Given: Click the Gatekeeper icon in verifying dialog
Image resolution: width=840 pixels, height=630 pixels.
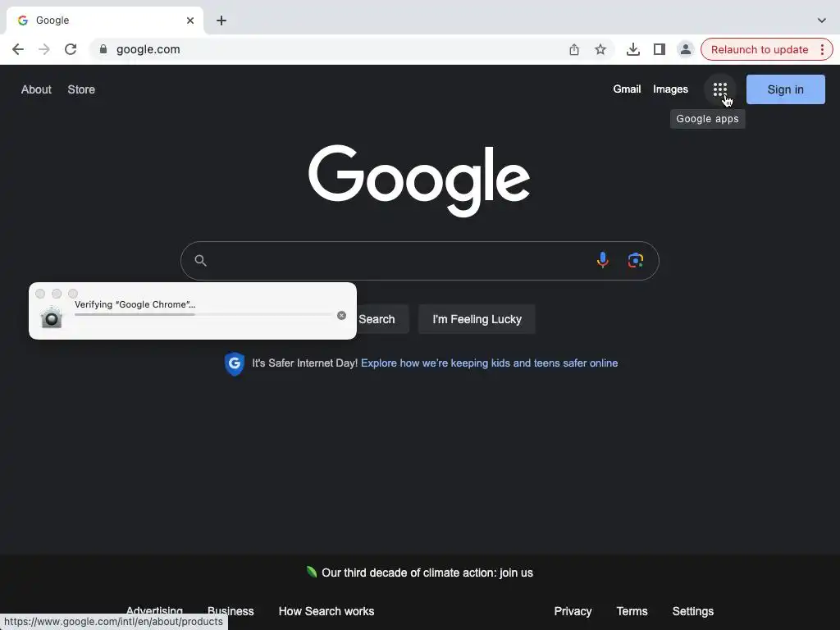Looking at the screenshot, I should [52, 317].
